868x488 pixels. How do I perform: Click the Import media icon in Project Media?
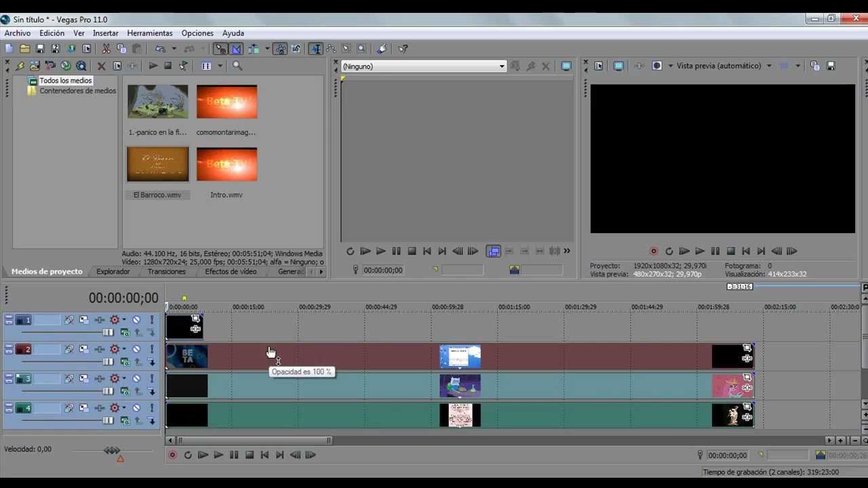[35, 66]
